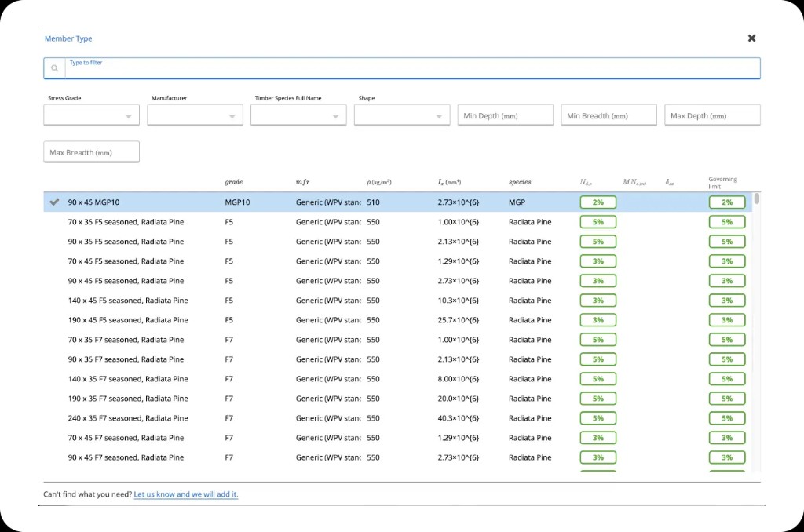Click inside the Max Breadth (mm) field
The height and width of the screenshot is (532, 804).
[91, 151]
